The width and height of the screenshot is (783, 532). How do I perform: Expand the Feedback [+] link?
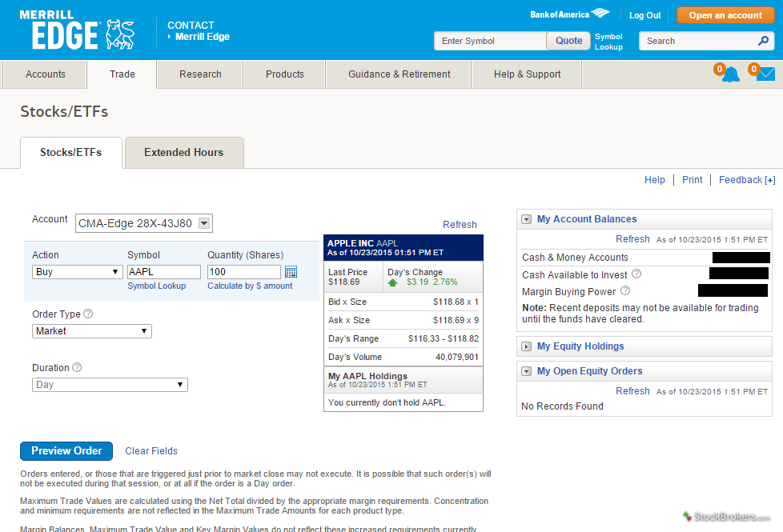coord(747,180)
